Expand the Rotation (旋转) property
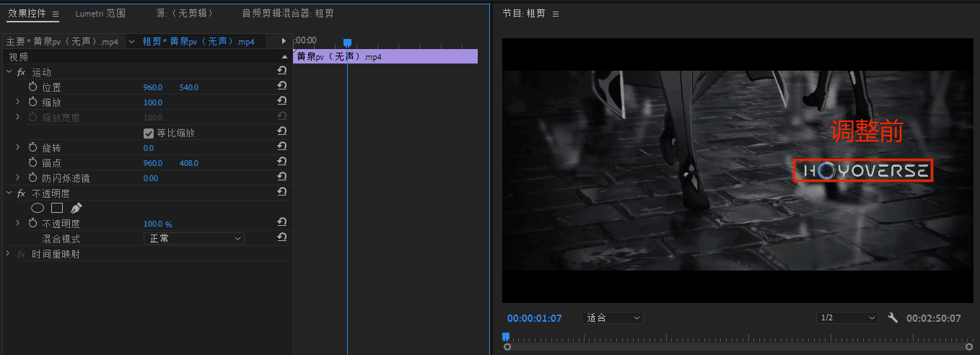Viewport: 980px width, 355px height. [18, 147]
